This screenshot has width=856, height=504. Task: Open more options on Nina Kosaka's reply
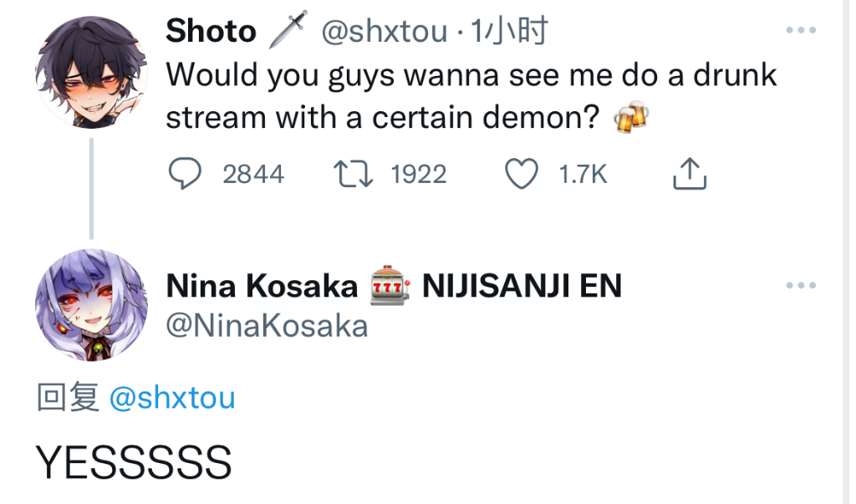point(801,286)
